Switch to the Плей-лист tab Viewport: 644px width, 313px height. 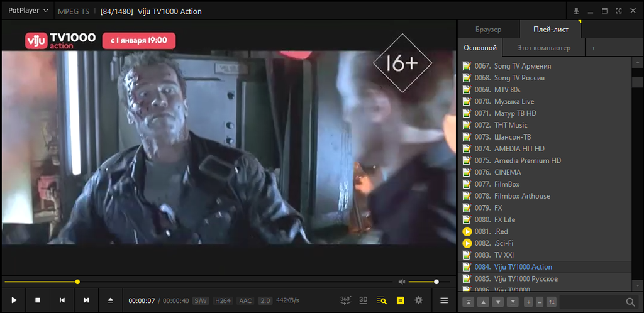click(x=551, y=30)
